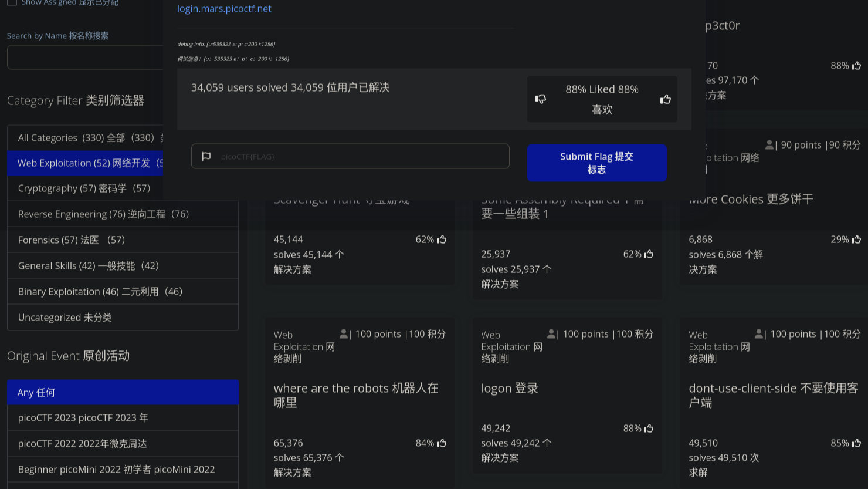Screen dimensions: 868x489
Task: Open the dont-use-client-side challenge
Action: tap(774, 395)
